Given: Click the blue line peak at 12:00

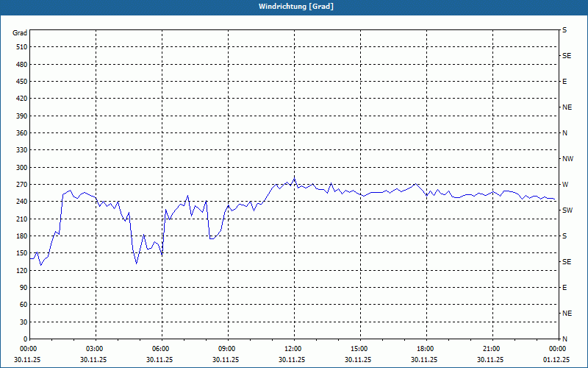Looking at the screenshot, I should pos(295,177).
